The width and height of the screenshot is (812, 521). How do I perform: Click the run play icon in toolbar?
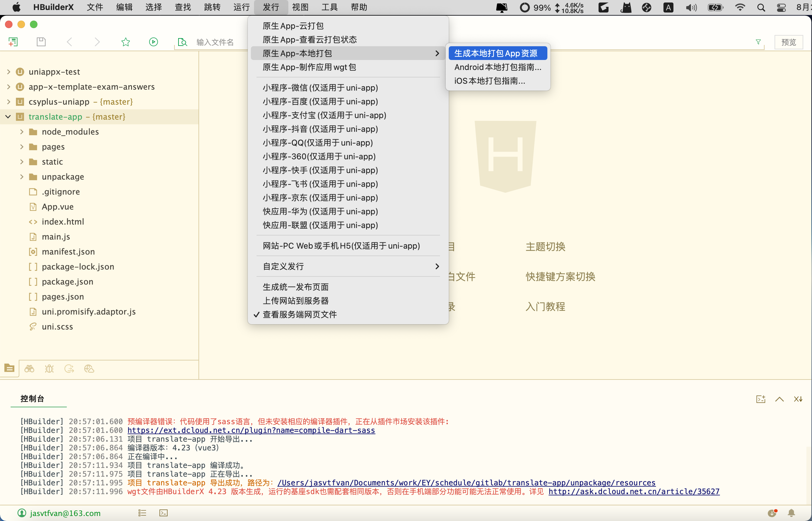click(x=154, y=42)
